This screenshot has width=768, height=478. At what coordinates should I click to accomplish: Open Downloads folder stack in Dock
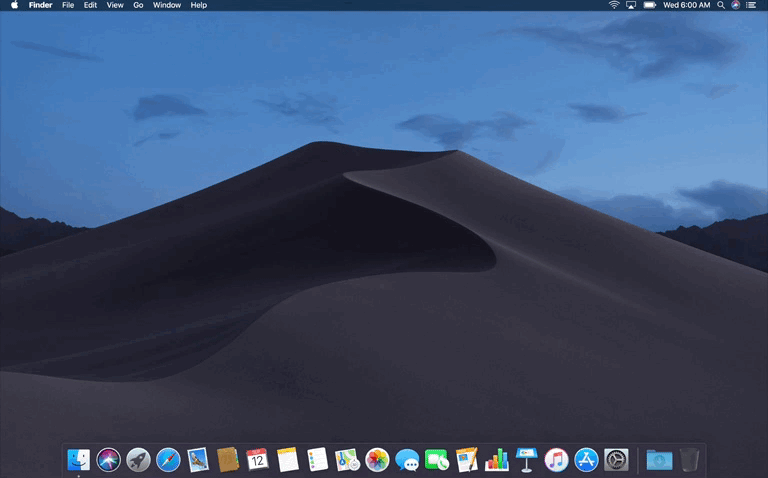click(x=659, y=460)
